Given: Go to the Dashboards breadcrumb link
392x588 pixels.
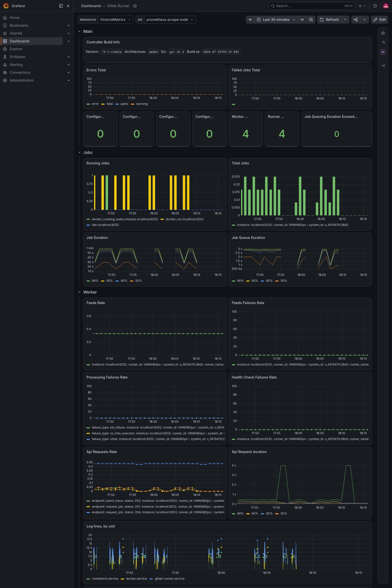Looking at the screenshot, I should pos(91,6).
